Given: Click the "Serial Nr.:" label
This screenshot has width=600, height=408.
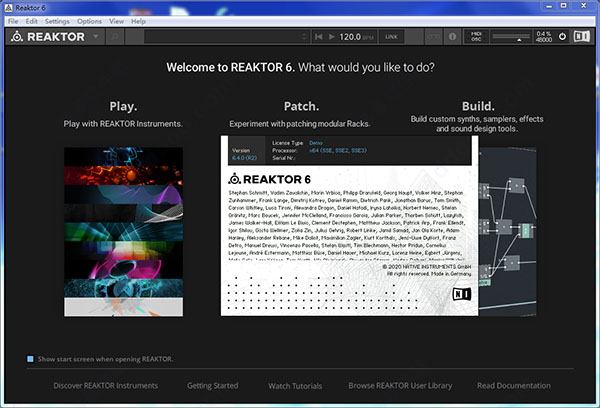Looking at the screenshot, I should click(284, 158).
